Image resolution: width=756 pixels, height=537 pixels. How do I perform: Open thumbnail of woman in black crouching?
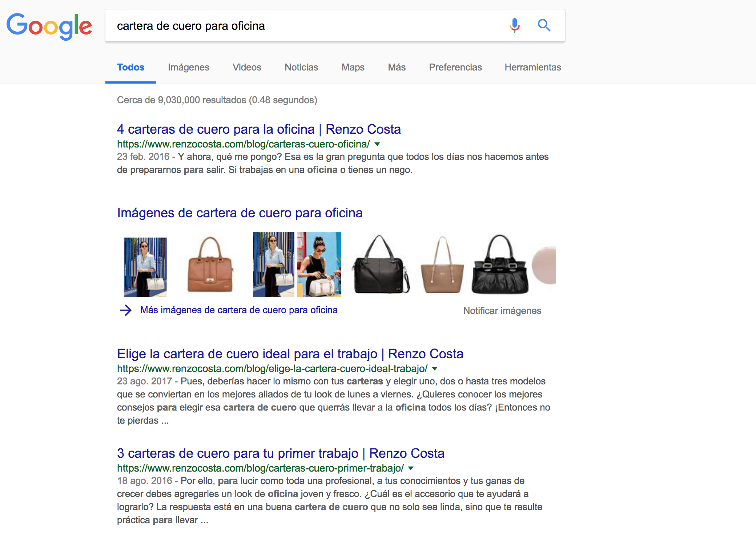319,265
